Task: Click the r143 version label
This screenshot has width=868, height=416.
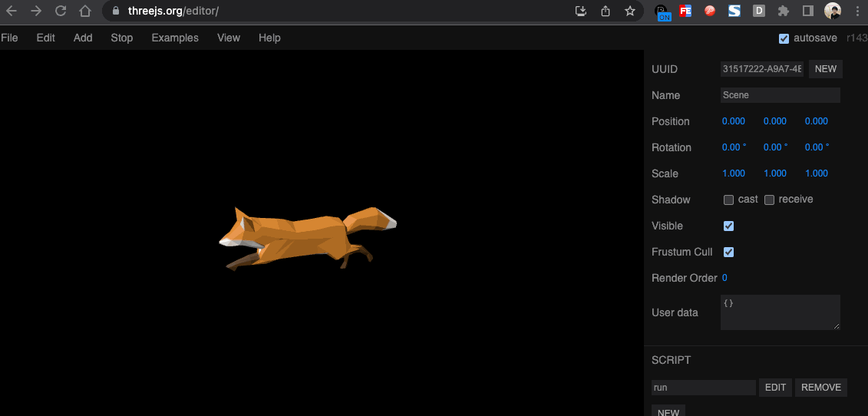Action: pos(857,38)
